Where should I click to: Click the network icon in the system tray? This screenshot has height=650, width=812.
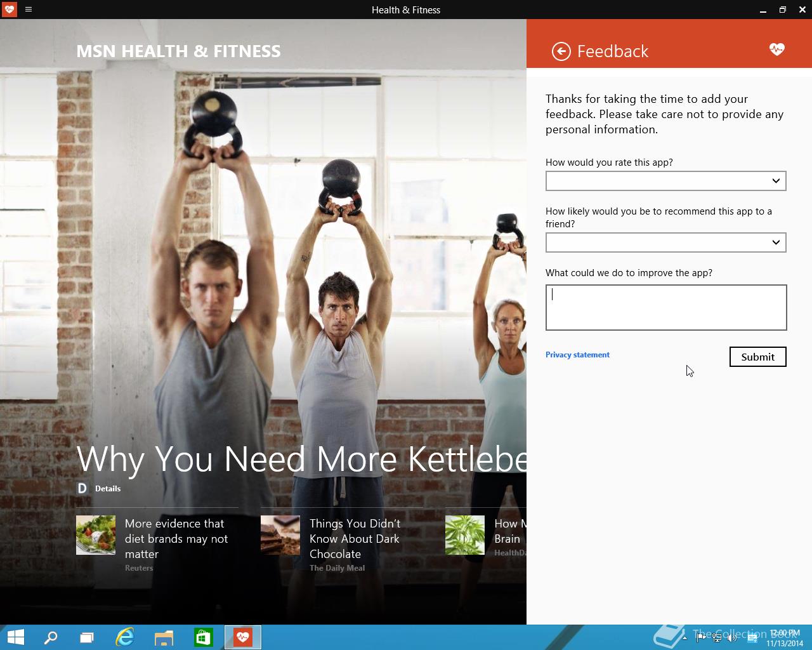[717, 638]
